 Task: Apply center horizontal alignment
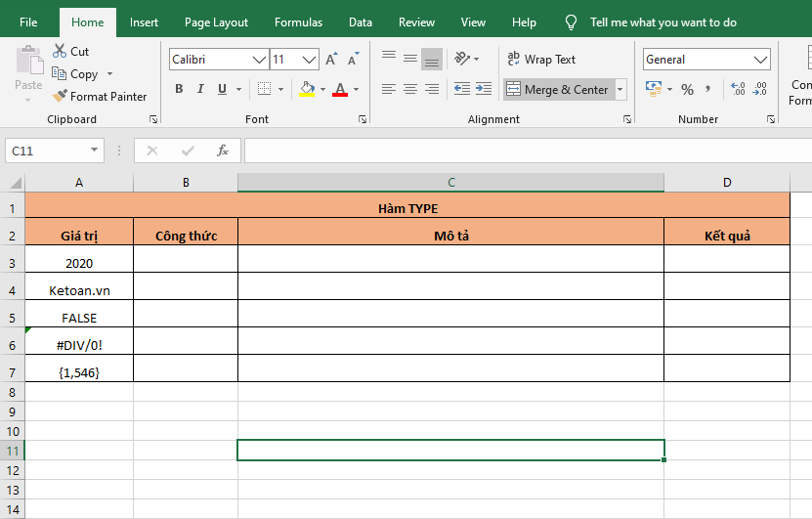pyautogui.click(x=409, y=89)
